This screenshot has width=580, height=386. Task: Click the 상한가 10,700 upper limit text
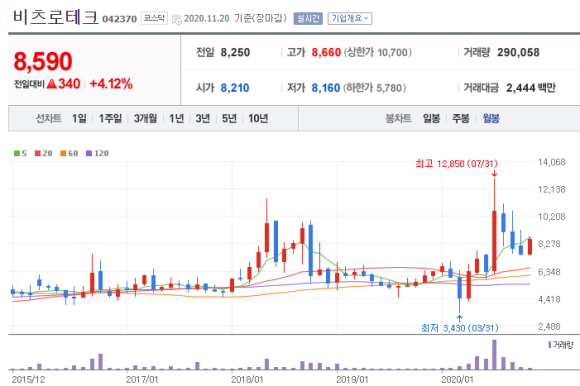(x=378, y=53)
